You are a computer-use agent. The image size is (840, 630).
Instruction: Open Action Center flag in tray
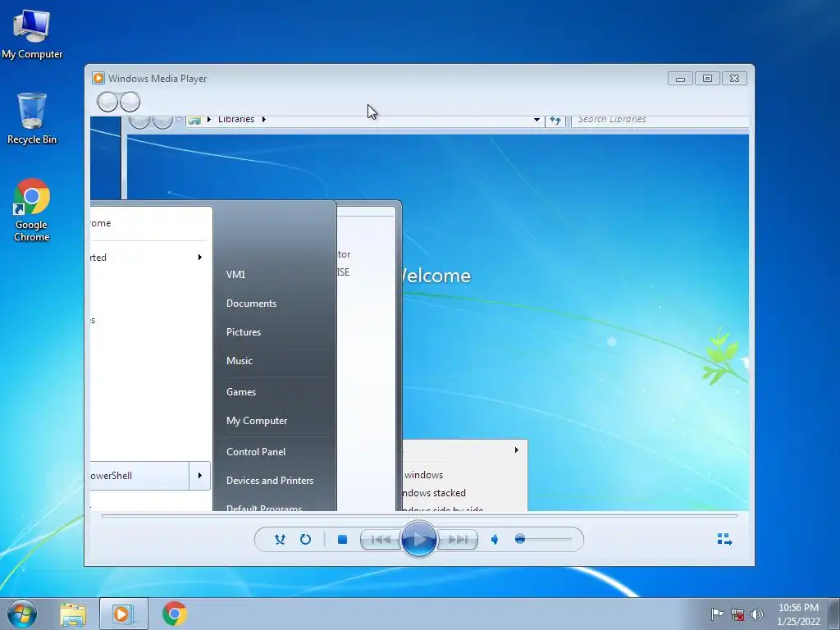point(717,614)
